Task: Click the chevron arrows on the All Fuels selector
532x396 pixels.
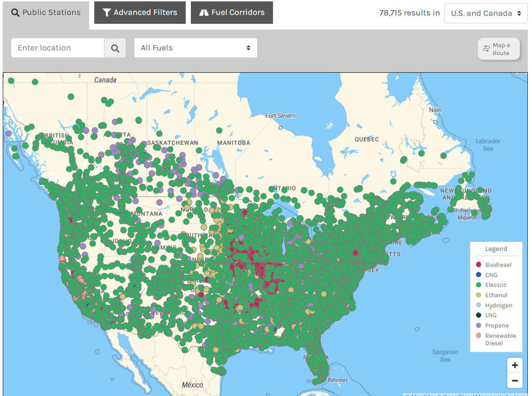Action: (248, 47)
